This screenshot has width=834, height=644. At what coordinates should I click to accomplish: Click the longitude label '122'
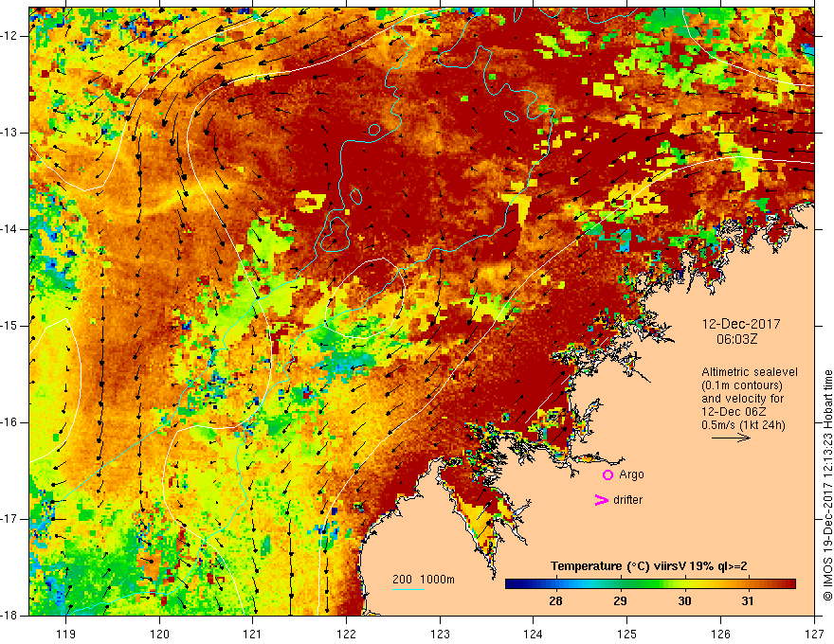click(346, 634)
